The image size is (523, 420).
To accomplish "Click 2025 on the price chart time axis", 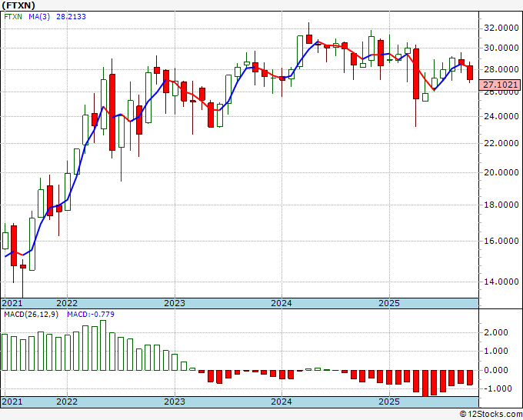I will click(x=389, y=303).
